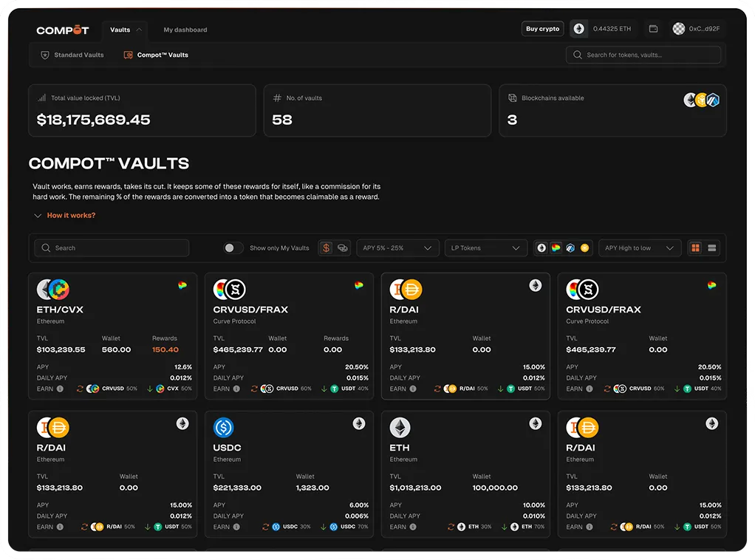Expand the How it works link
Screen dimensions: 755x560
point(63,215)
